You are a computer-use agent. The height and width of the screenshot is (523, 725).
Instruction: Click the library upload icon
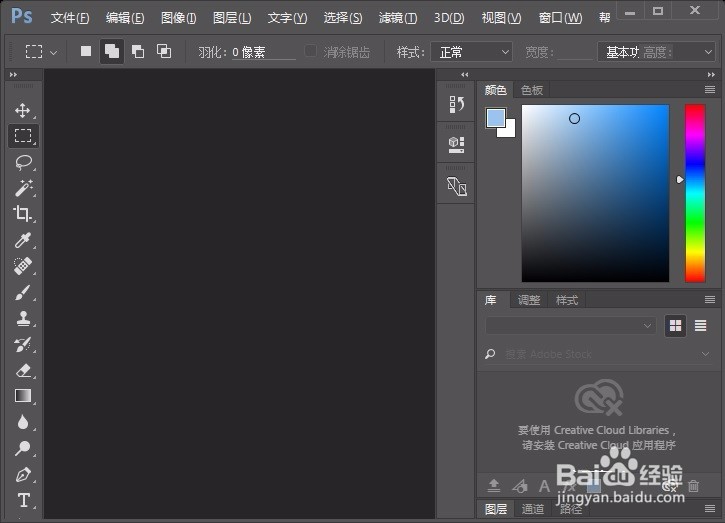(x=494, y=486)
